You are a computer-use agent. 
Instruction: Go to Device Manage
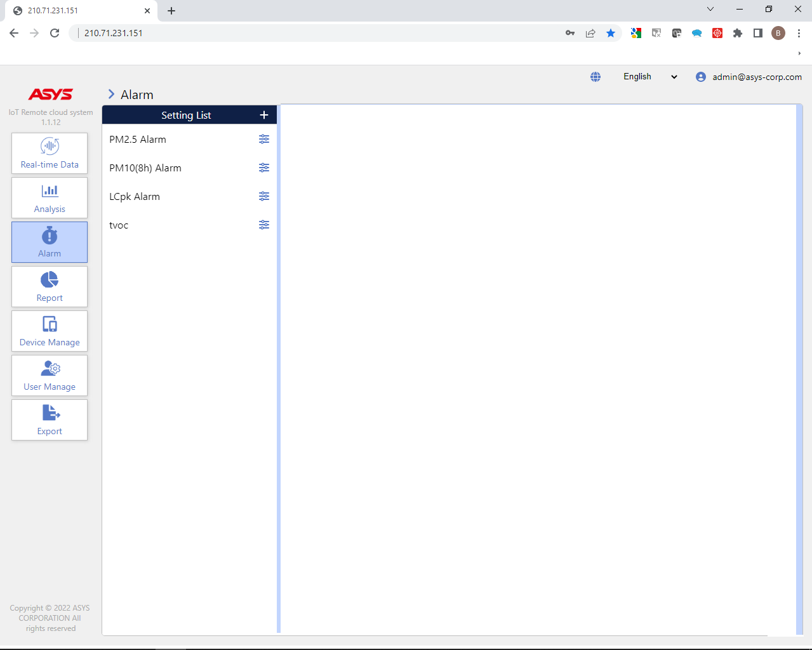click(x=50, y=331)
